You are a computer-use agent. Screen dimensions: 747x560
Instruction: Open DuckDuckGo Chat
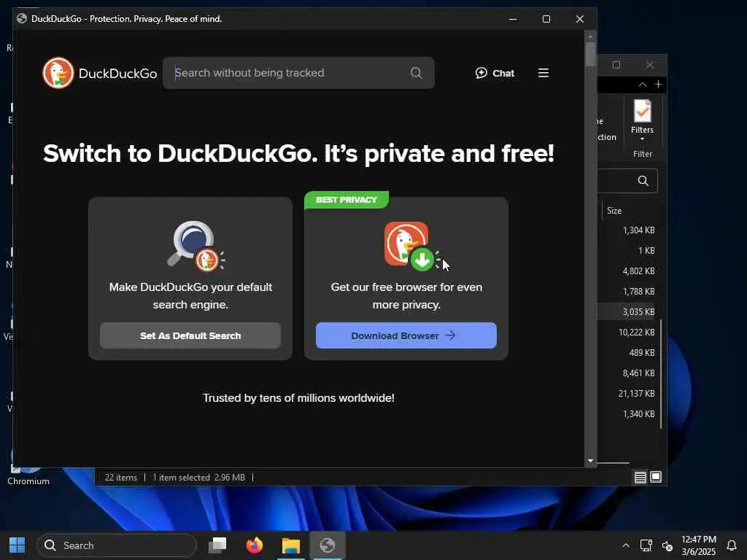click(495, 73)
